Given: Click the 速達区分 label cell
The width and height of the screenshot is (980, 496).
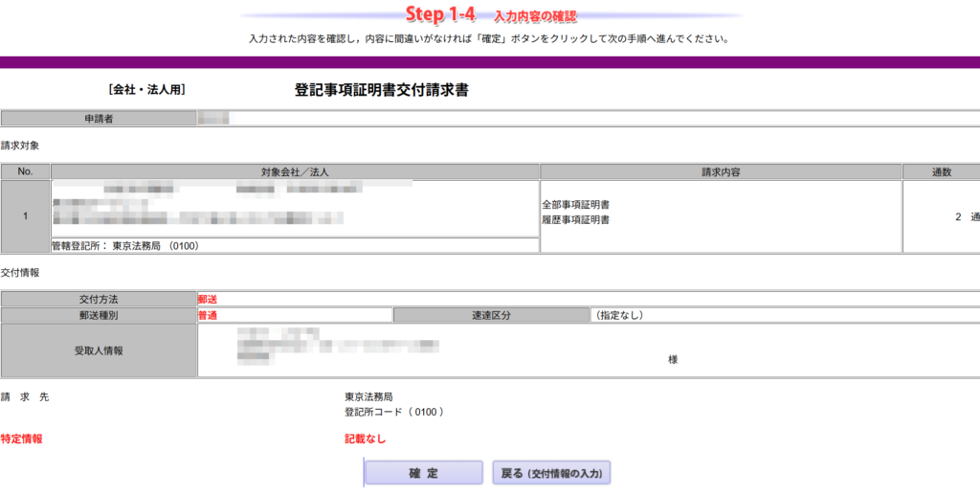Looking at the screenshot, I should point(491,315).
